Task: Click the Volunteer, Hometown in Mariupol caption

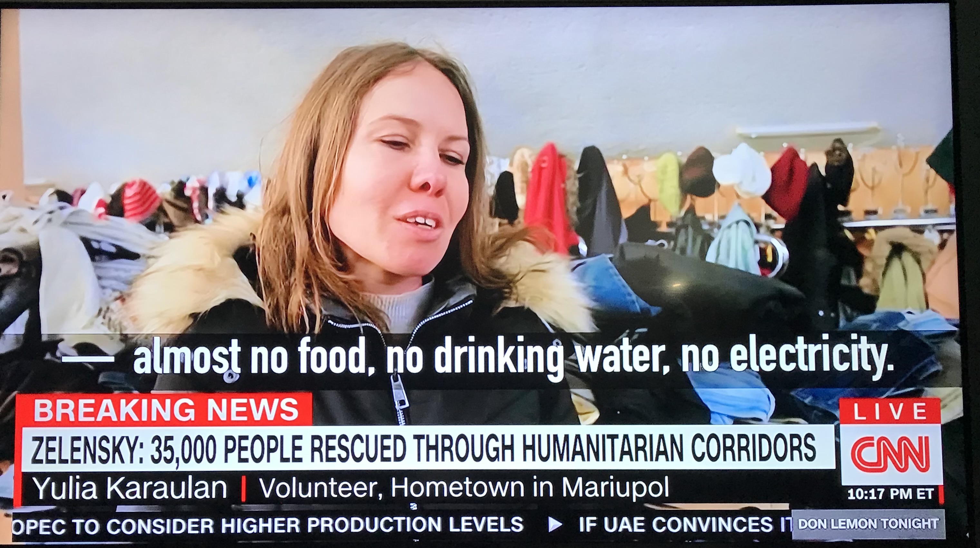Action: click(464, 488)
